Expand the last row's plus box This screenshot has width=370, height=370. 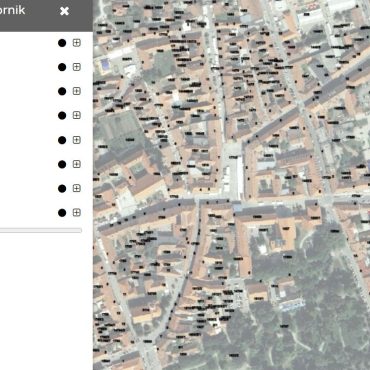77,212
